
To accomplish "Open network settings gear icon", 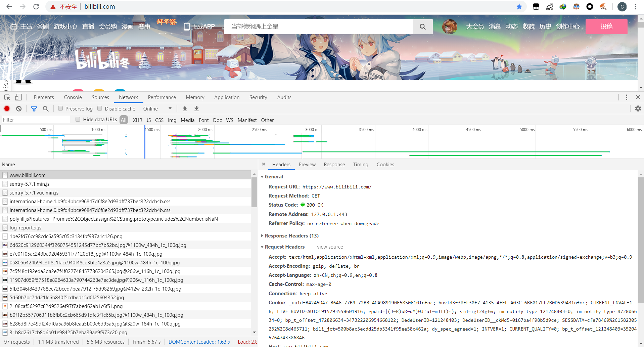I will point(638,109).
